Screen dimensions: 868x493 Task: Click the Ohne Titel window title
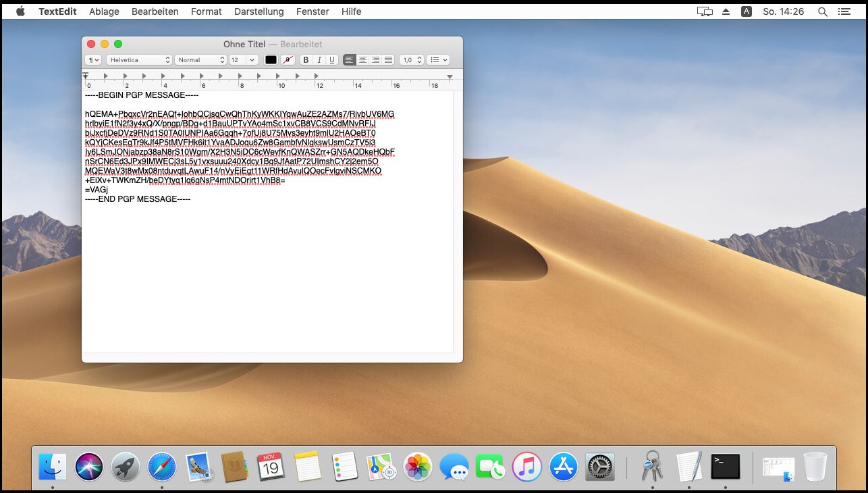click(x=244, y=44)
